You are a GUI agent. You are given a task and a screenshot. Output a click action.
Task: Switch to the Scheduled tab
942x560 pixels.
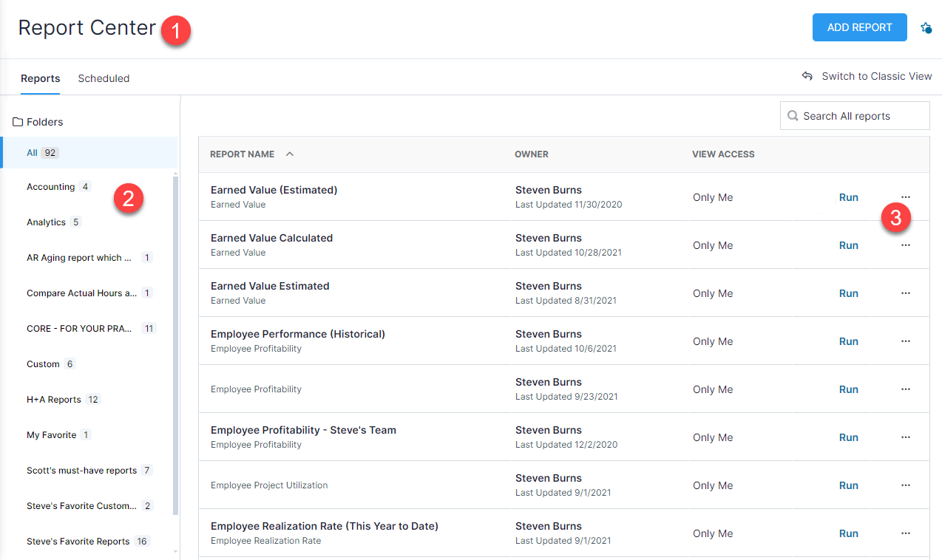pyautogui.click(x=104, y=78)
